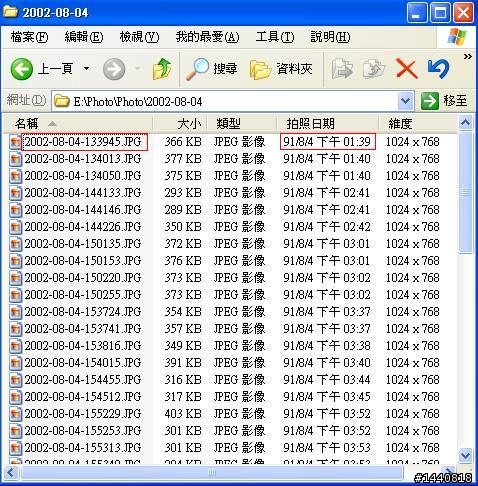Sort by the 類型 column header
The width and height of the screenshot is (478, 486).
[x=242, y=124]
